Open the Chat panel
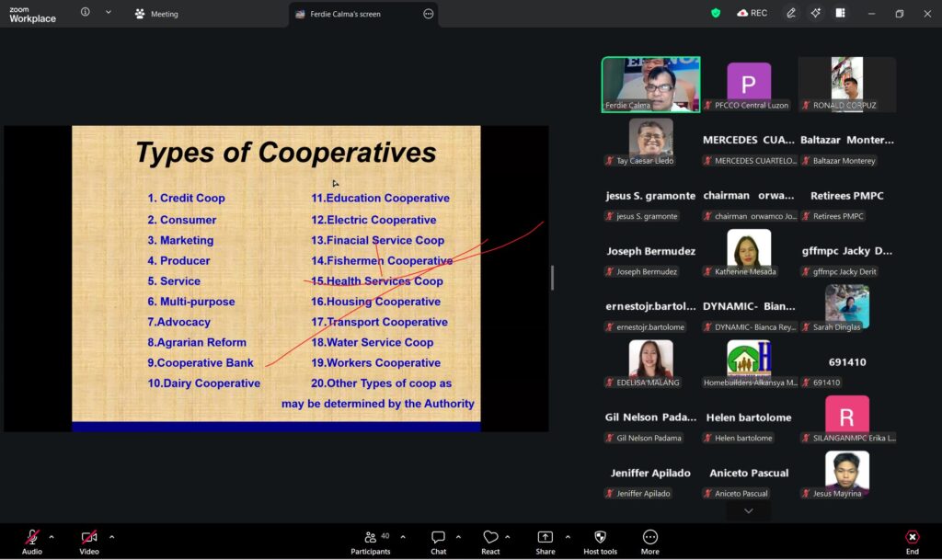The image size is (942, 560). click(x=439, y=538)
